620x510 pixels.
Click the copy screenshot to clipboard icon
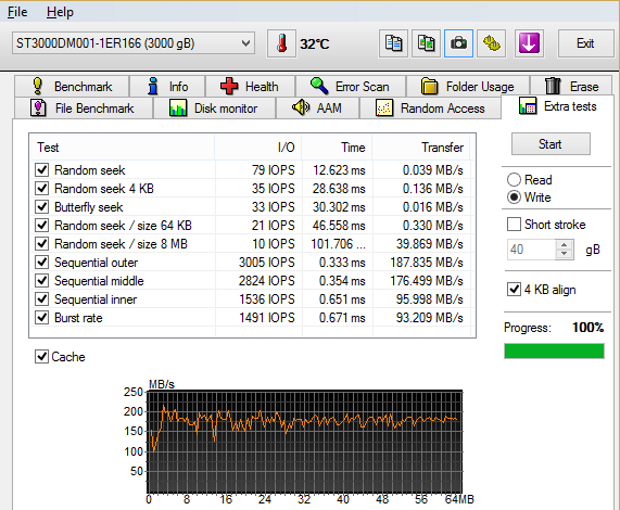(426, 44)
